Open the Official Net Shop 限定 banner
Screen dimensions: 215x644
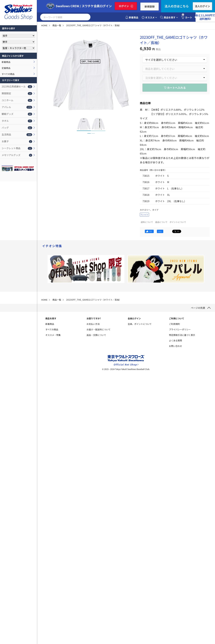pyautogui.click(x=86, y=269)
